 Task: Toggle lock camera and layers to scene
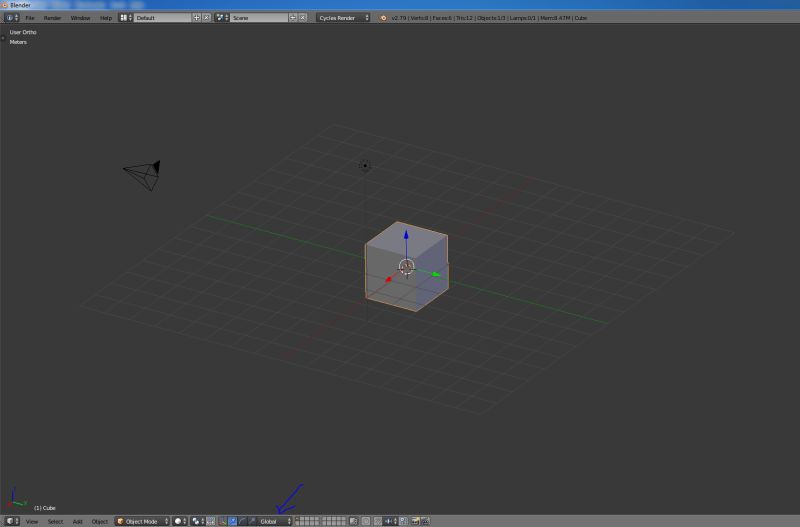point(354,521)
